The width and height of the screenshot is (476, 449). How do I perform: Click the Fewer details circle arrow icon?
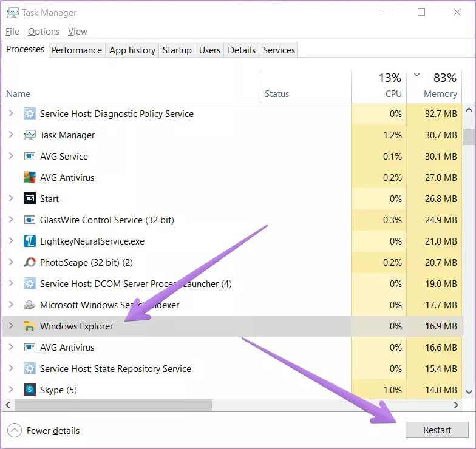15,430
